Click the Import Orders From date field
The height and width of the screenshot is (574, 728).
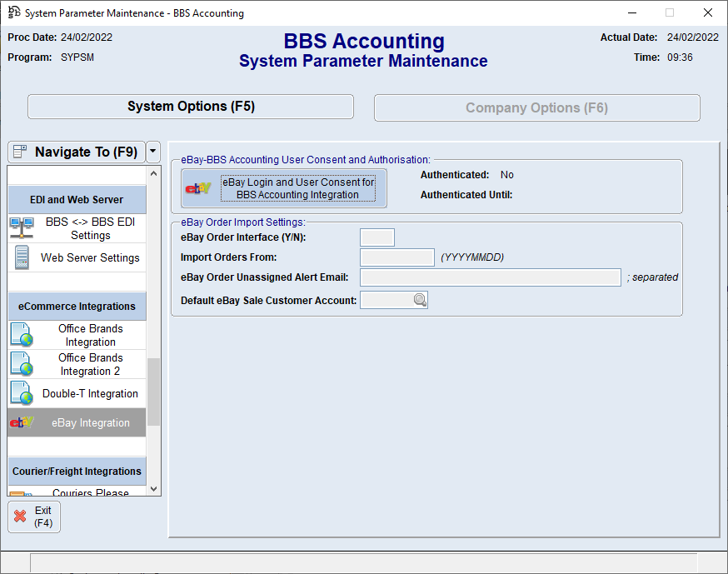(396, 257)
